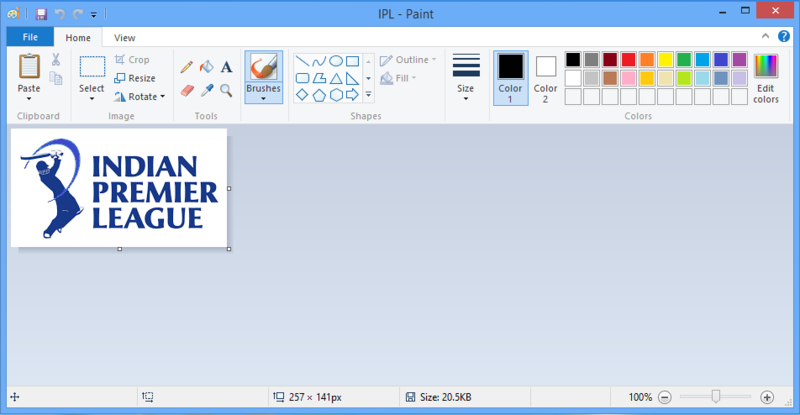Choose the Right triangle shape
Image resolution: width=800 pixels, height=415 pixels.
point(353,78)
